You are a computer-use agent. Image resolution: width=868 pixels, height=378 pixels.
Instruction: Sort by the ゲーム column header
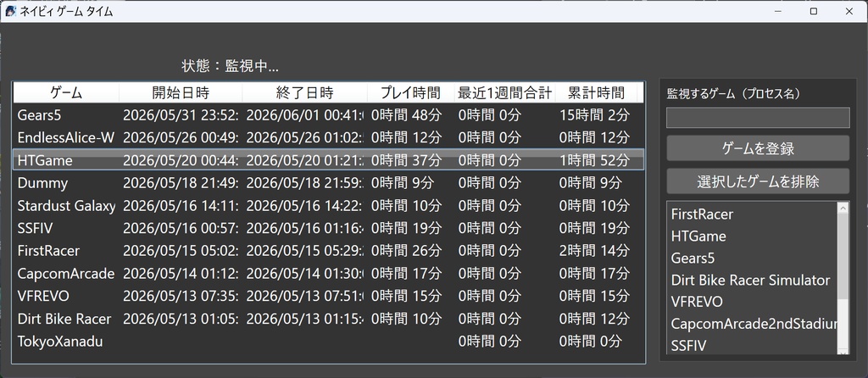66,92
